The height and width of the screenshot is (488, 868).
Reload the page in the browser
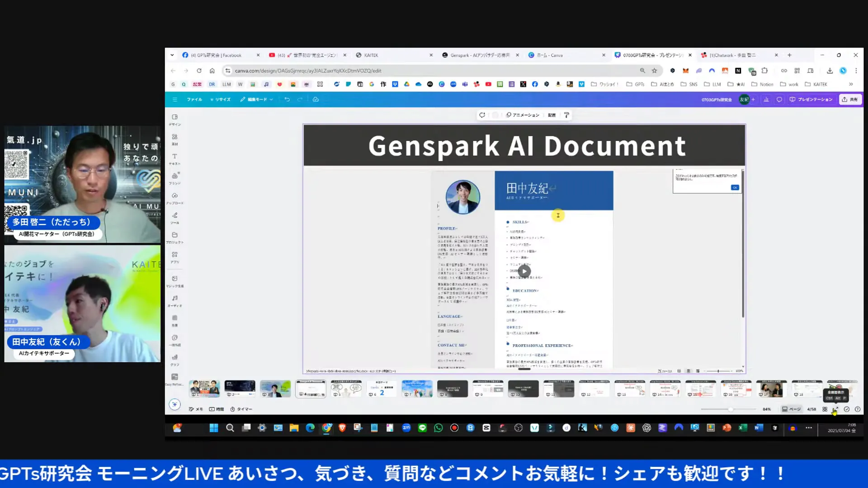coord(199,70)
